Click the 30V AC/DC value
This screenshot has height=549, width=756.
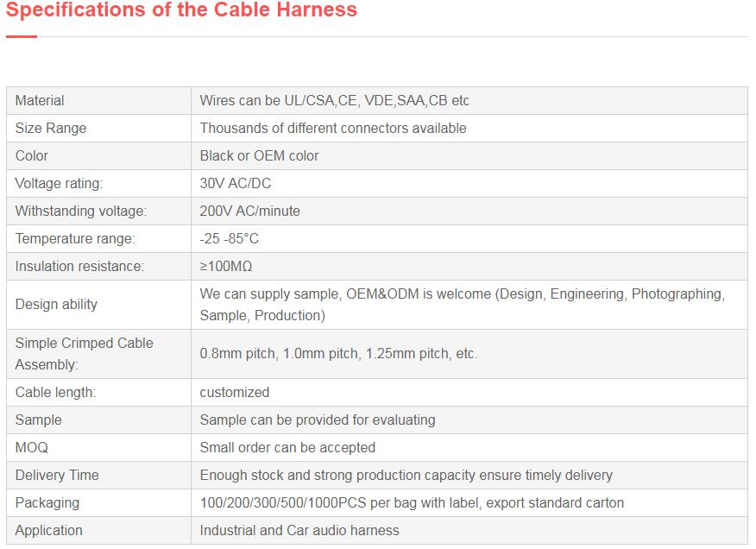point(235,183)
